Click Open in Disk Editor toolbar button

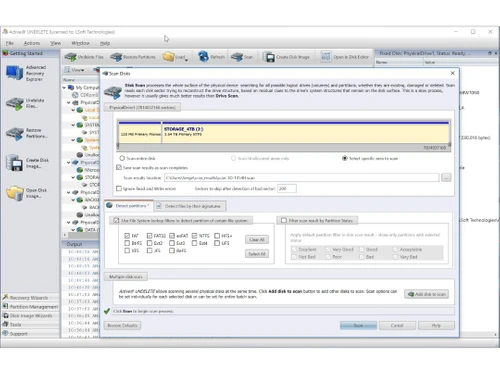345,57
